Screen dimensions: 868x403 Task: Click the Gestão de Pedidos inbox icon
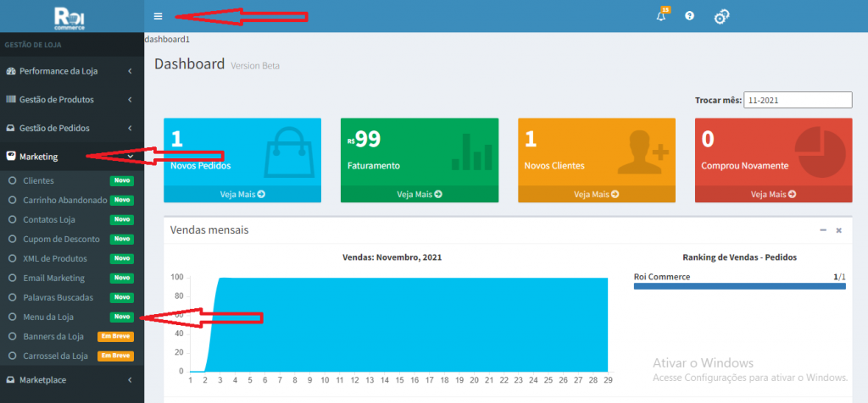point(10,128)
